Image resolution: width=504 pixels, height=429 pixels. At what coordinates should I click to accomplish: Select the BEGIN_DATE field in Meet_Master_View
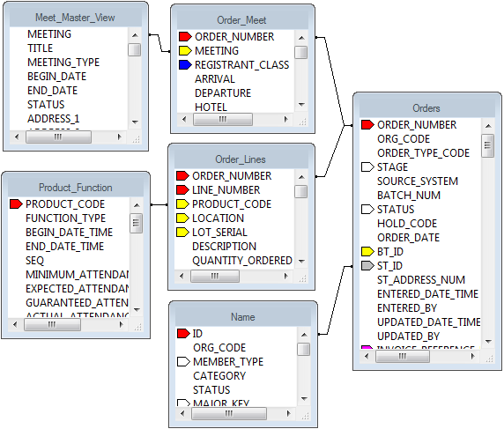[57, 77]
